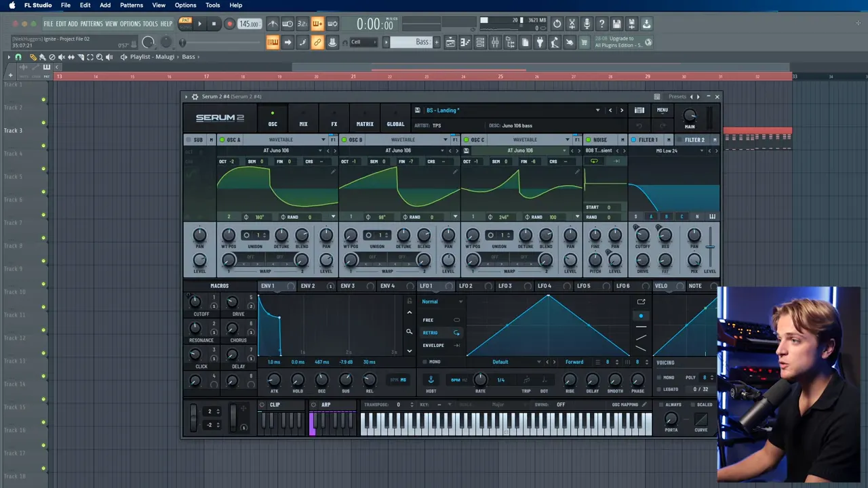
Task: Expand the BS - Landing preset dropdown
Action: [597, 110]
